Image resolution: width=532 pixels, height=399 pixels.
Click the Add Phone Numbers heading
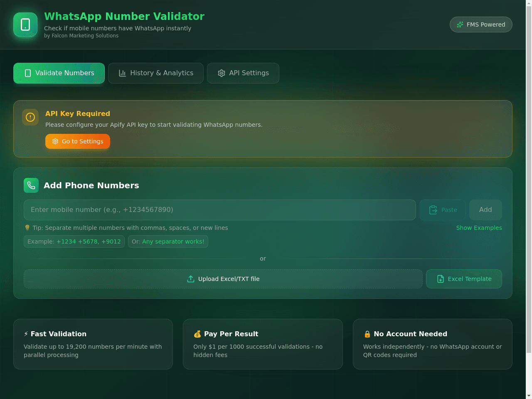91,185
